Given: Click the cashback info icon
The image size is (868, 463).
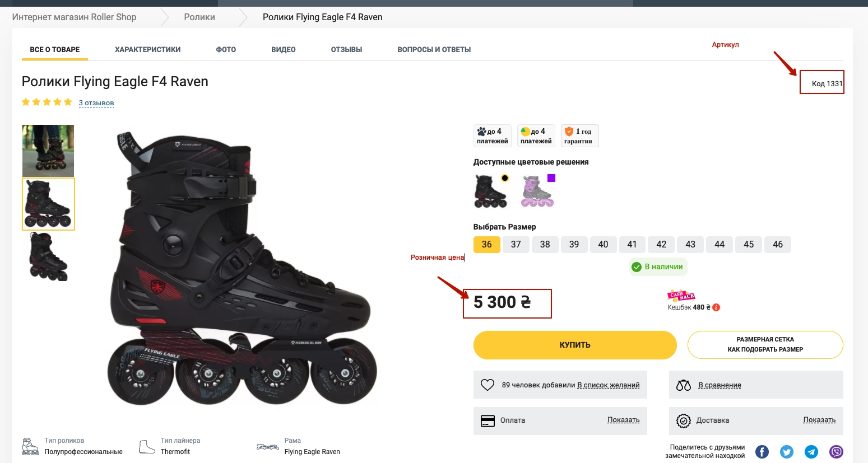Looking at the screenshot, I should coord(716,307).
